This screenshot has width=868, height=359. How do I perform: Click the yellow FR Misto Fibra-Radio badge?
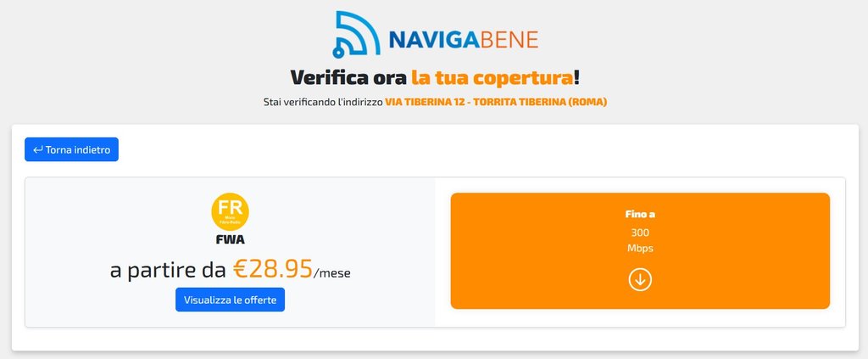[231, 211]
